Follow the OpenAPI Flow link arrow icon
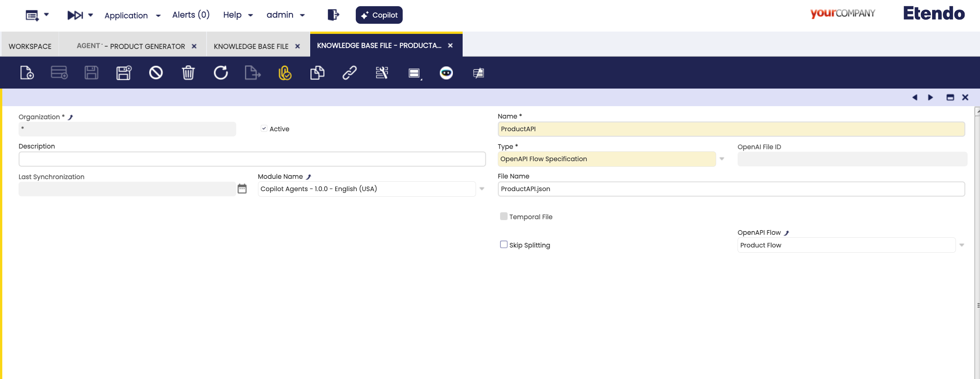Viewport: 980px width, 379px height. coord(787,233)
